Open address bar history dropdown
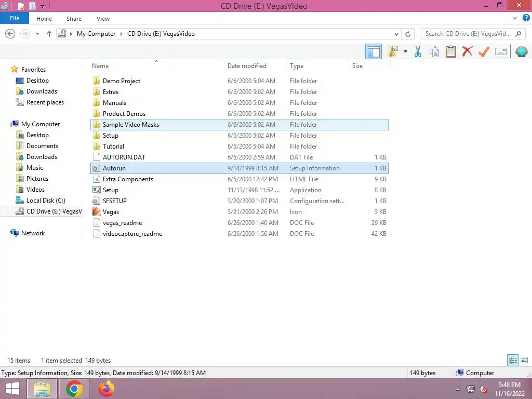The width and height of the screenshot is (532, 399). [x=396, y=34]
